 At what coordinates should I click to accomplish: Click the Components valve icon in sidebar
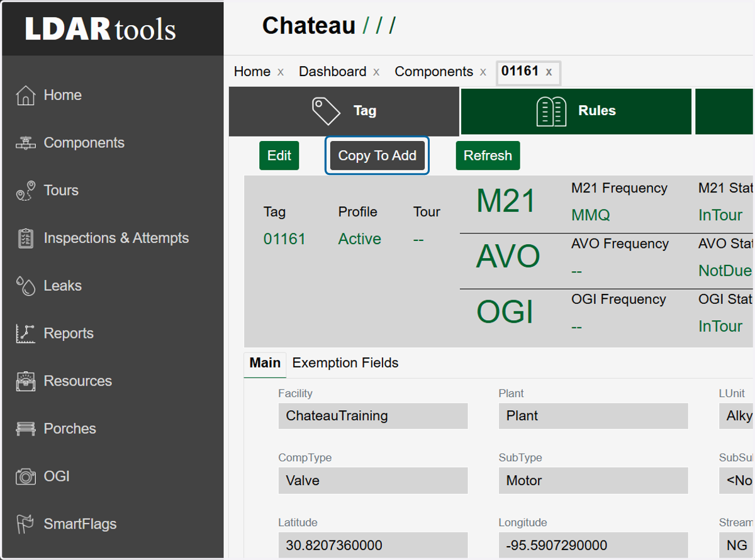[26, 143]
